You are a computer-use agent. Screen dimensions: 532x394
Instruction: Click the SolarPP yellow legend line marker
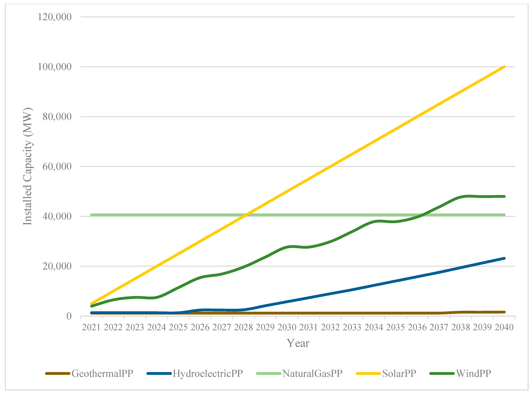[368, 373]
